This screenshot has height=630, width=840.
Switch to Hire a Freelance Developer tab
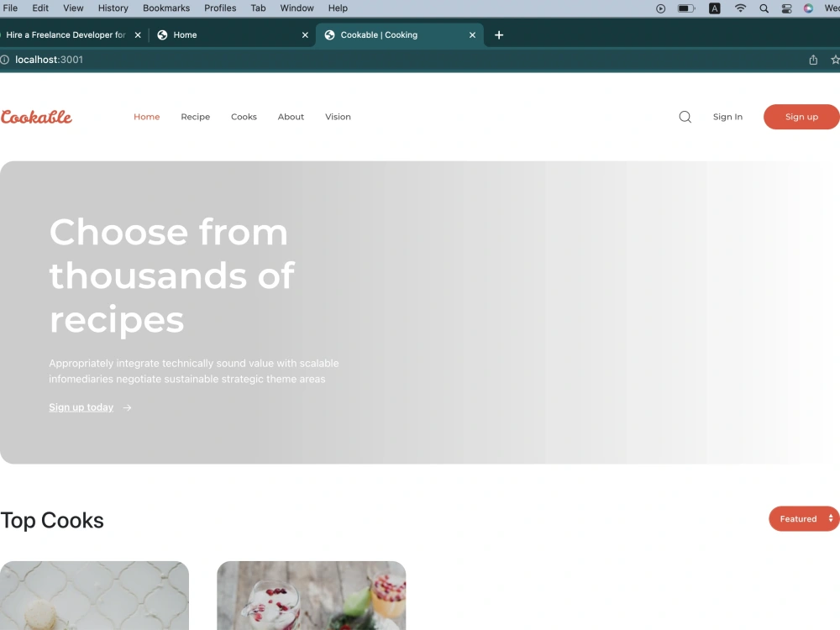(x=66, y=34)
